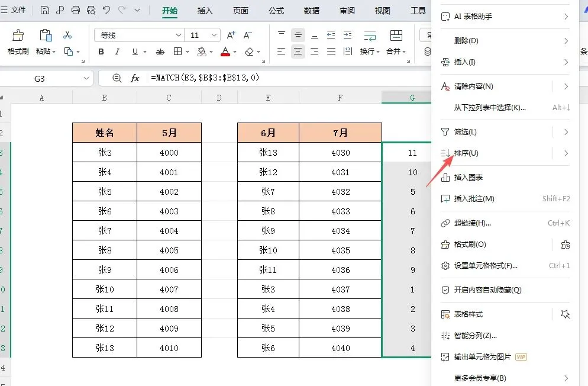The image size is (588, 386).
Task: Select cell containing 张13 in column B
Action: pyautogui.click(x=105, y=348)
